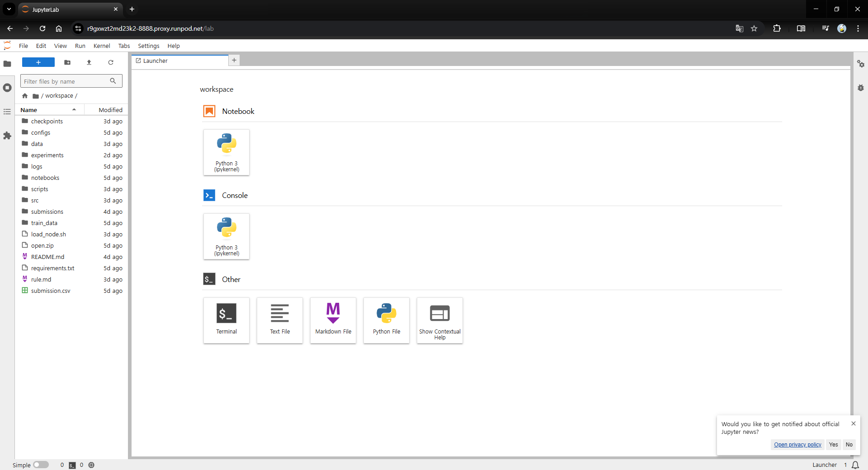This screenshot has height=470, width=868.
Task: Open the Table of Contents panel
Action: (x=7, y=112)
